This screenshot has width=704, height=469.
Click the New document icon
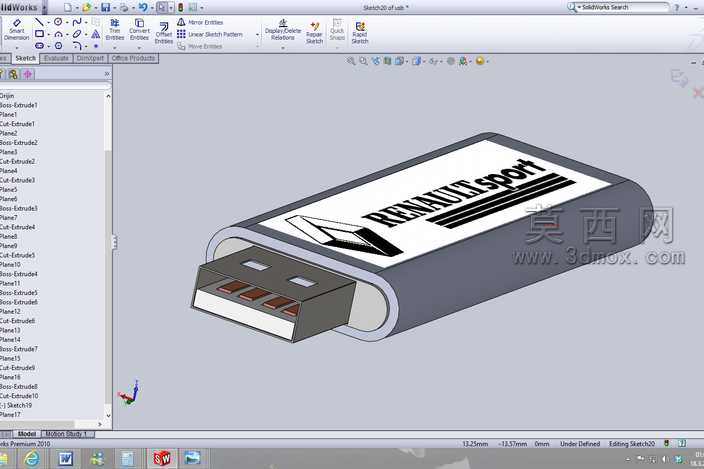67,7
